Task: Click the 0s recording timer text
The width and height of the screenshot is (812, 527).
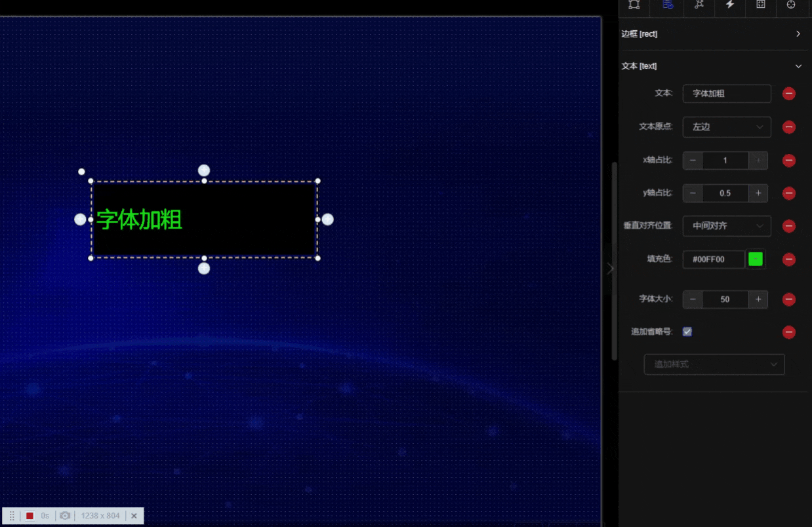Action: (x=45, y=516)
